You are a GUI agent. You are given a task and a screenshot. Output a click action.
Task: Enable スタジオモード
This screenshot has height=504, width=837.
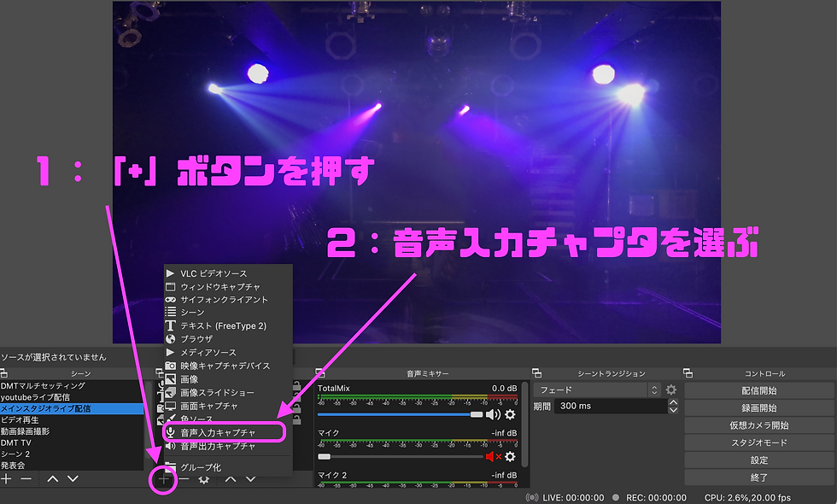(x=759, y=442)
